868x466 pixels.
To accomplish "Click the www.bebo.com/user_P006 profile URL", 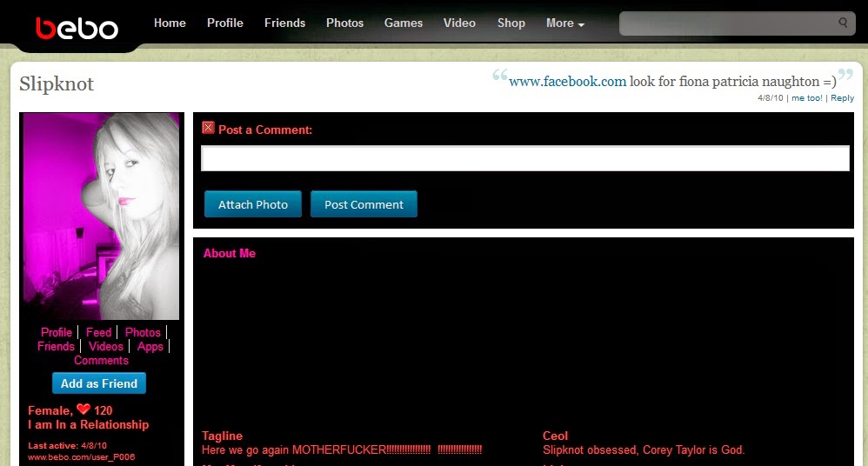I will coord(82,457).
